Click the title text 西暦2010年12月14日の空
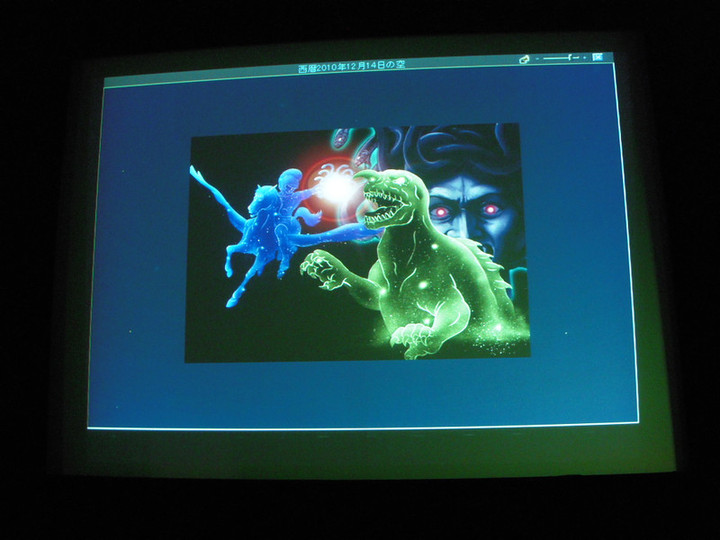 pyautogui.click(x=352, y=67)
